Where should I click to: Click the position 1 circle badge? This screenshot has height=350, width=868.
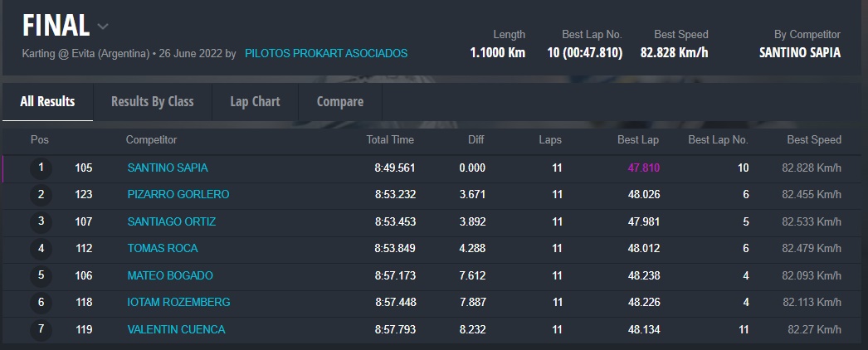(41, 168)
